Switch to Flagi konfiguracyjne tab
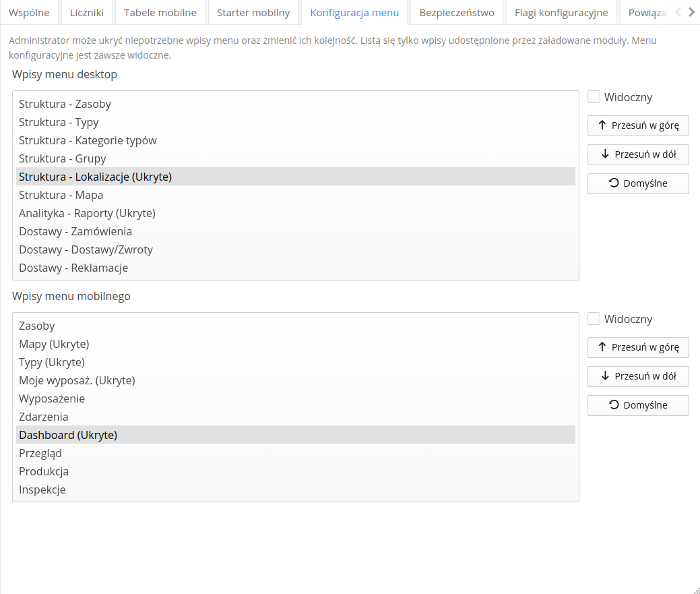 tap(561, 13)
